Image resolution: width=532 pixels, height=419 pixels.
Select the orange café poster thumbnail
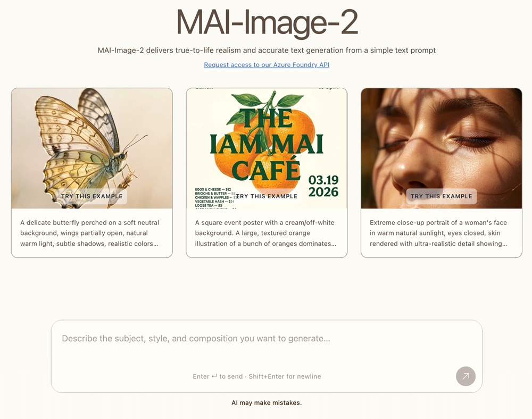[267, 148]
